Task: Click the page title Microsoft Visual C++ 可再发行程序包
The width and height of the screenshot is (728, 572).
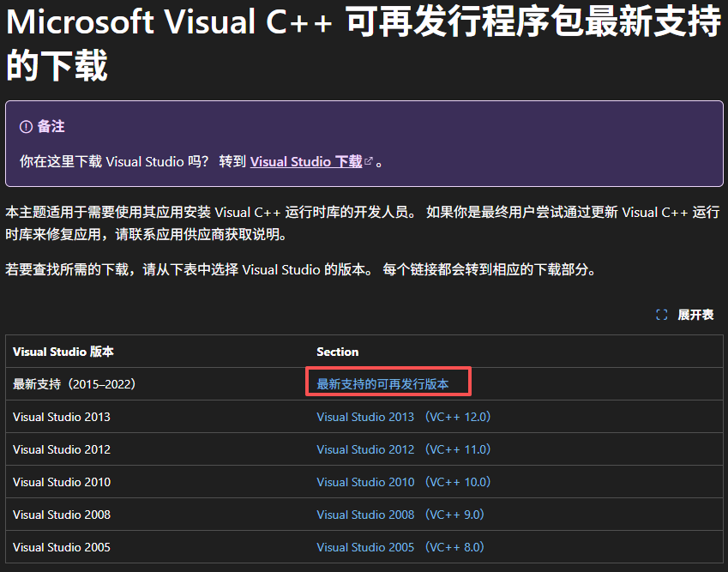Action: pyautogui.click(x=364, y=43)
